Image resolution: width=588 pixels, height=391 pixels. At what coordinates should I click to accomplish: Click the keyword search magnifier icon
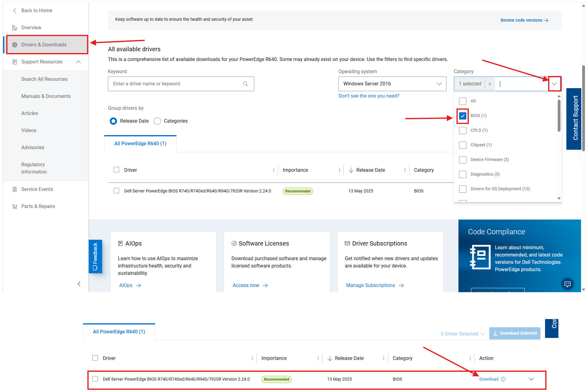tap(245, 84)
